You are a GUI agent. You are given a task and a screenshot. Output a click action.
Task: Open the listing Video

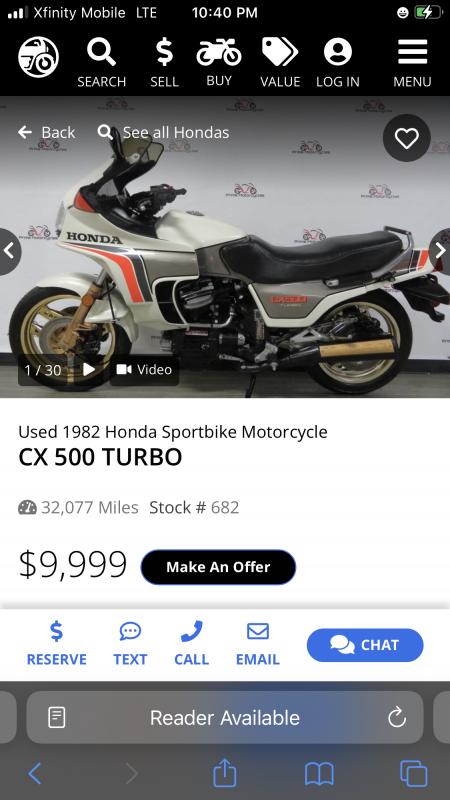(x=144, y=369)
